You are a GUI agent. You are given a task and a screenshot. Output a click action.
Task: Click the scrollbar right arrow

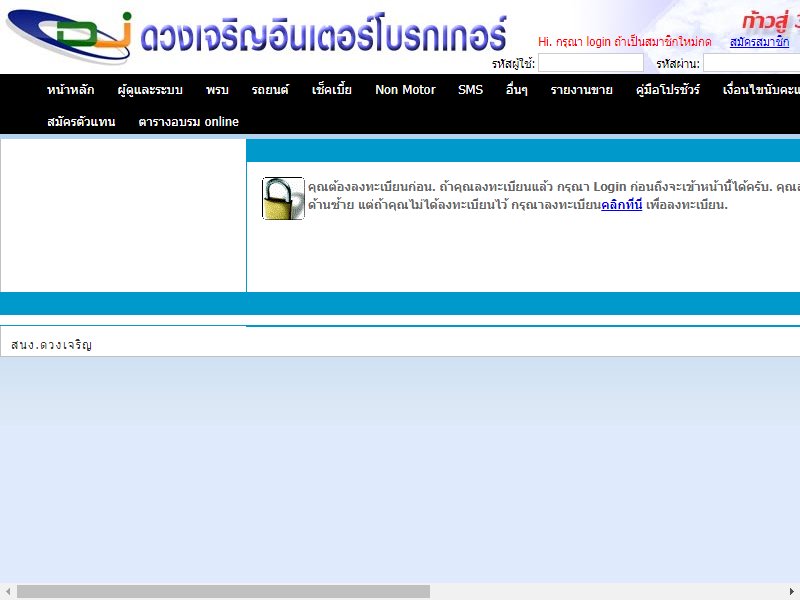point(792,592)
